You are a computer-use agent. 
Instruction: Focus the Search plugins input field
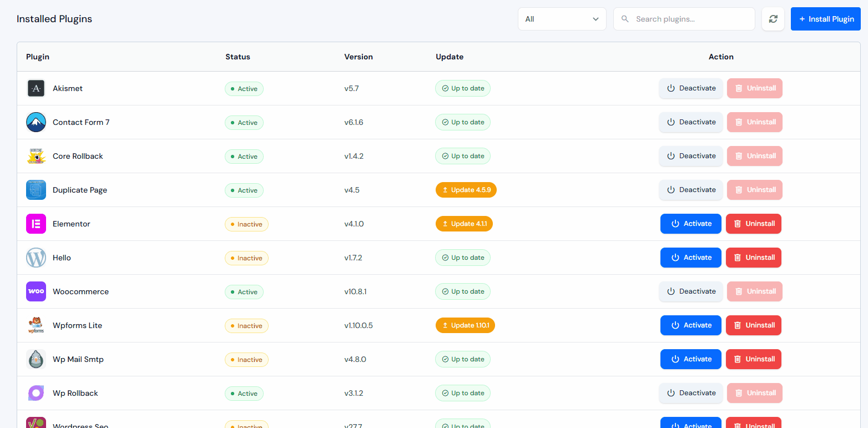[x=684, y=19]
